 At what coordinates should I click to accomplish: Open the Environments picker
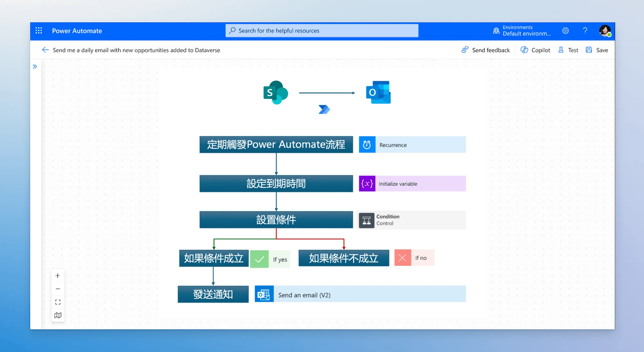(x=522, y=31)
